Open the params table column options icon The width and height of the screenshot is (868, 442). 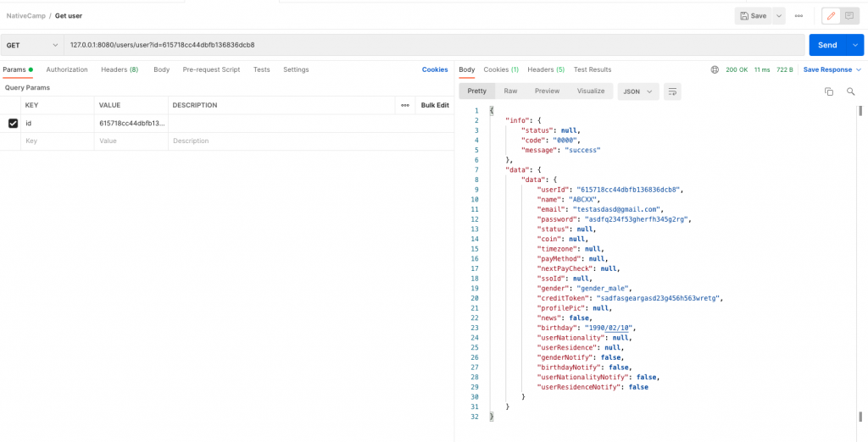(403, 106)
